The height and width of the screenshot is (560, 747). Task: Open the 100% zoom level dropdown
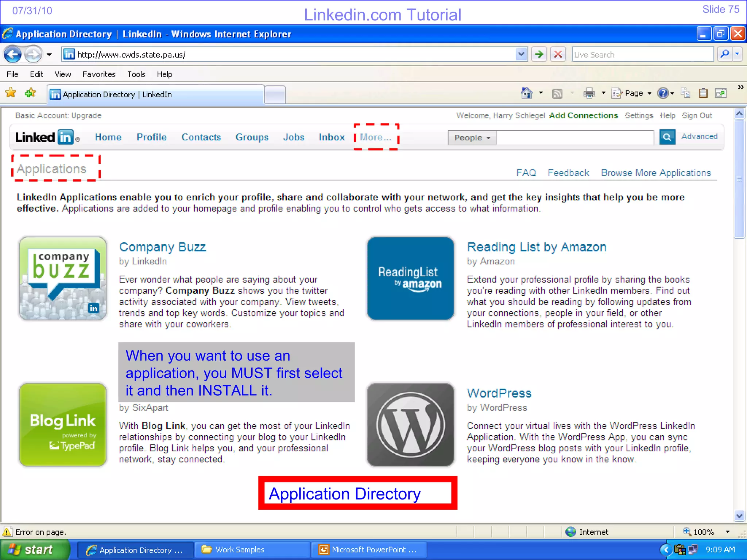728,532
